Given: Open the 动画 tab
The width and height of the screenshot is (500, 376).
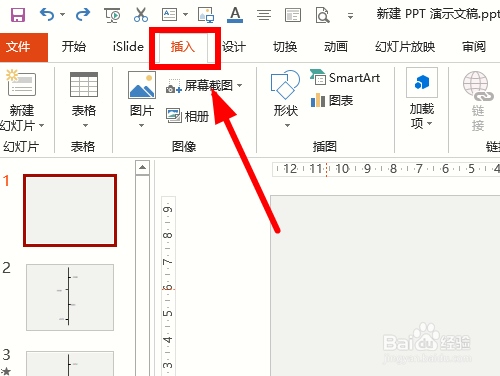Looking at the screenshot, I should [x=336, y=47].
